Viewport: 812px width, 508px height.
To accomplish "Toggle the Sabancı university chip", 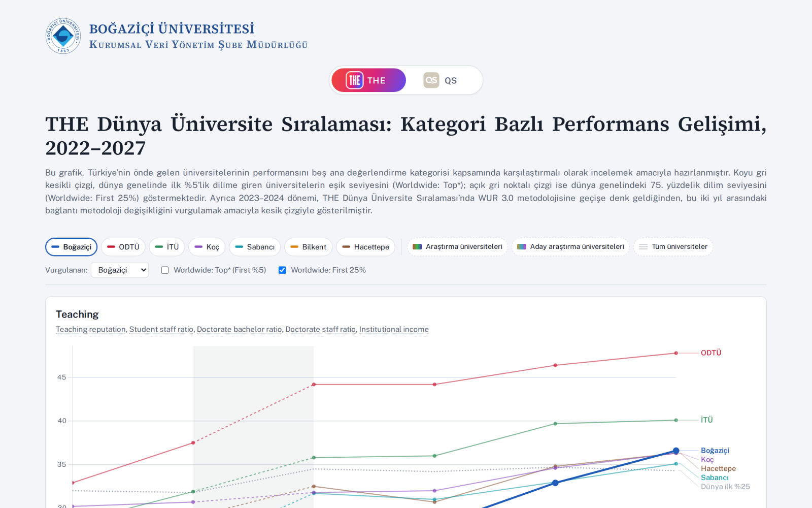I will click(x=255, y=247).
